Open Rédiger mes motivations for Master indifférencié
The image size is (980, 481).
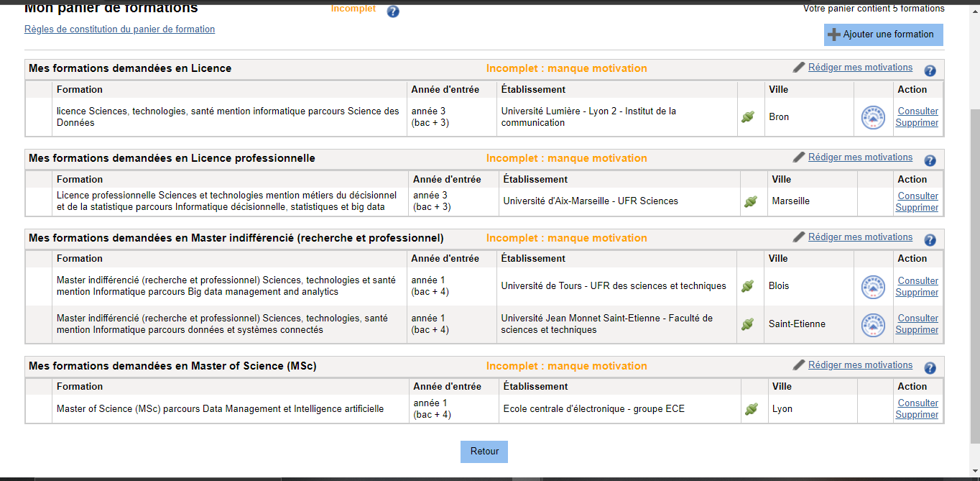coord(860,237)
